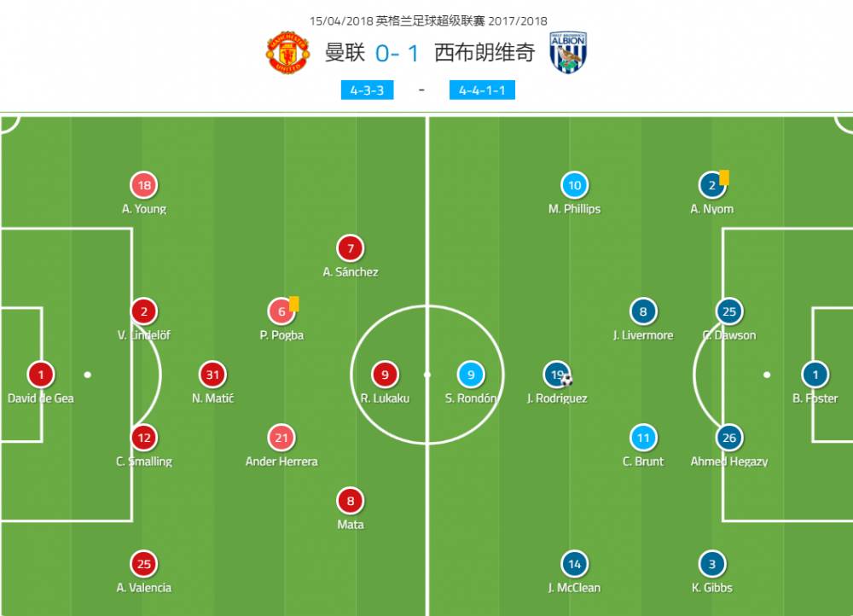Click the 曼联 team name
The height and width of the screenshot is (616, 853).
pos(345,53)
